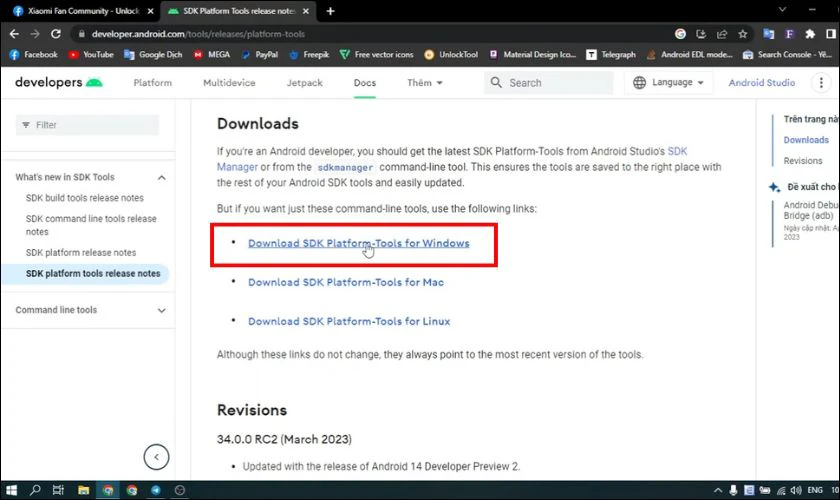Open the Jetpack menu item

click(304, 83)
